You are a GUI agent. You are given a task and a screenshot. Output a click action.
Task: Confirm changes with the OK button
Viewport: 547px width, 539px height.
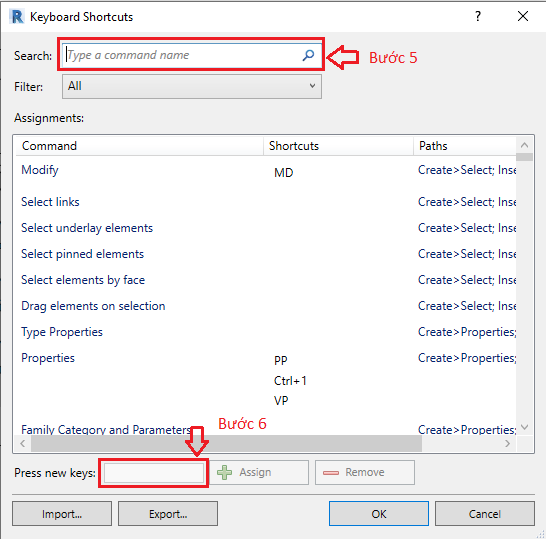click(379, 514)
